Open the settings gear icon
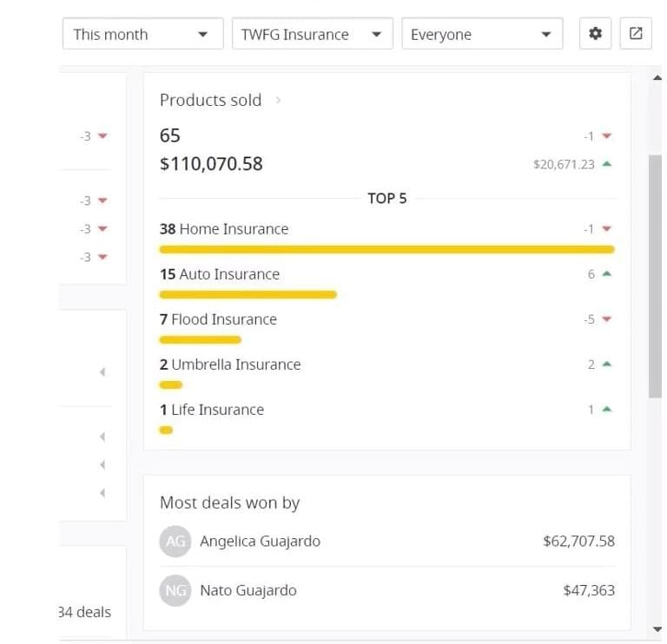 coord(595,33)
